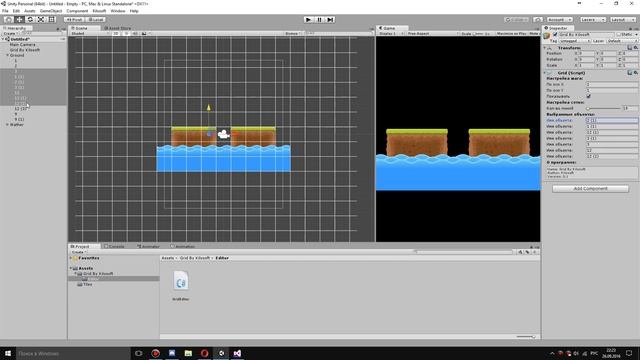Viewport: 640px width, 360px height.
Task: Select the Rect tool in the toolbar
Action: 51,20
